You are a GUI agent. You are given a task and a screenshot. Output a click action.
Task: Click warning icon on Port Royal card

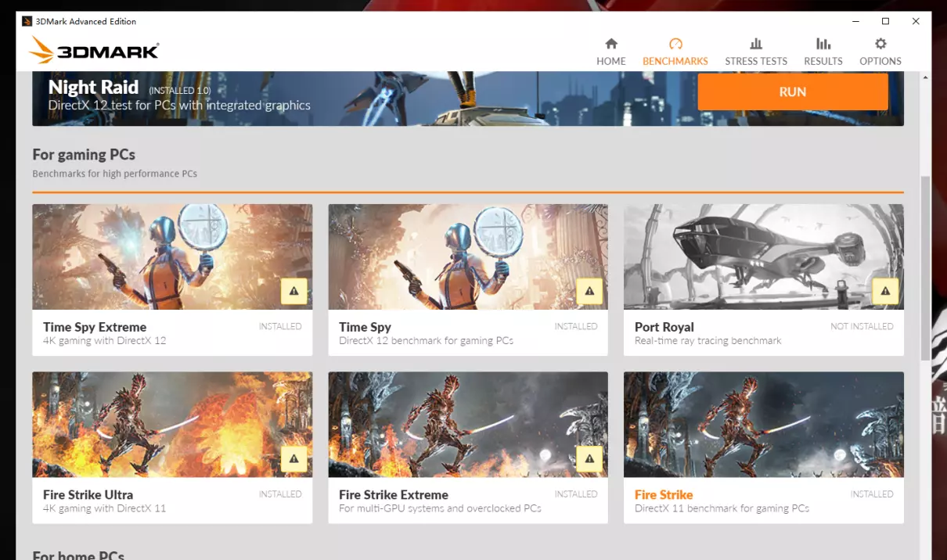pos(885,291)
